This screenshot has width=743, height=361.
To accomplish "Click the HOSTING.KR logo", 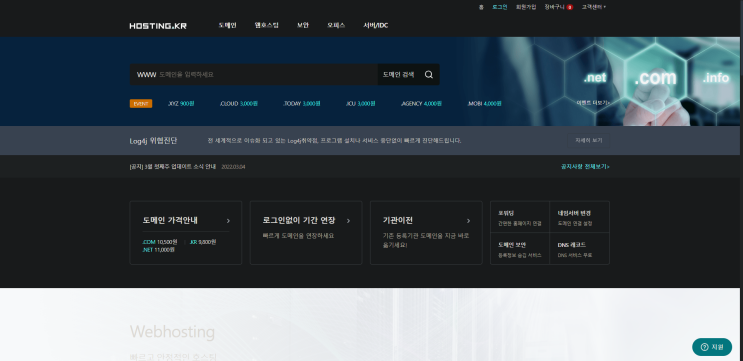I will pyautogui.click(x=158, y=26).
